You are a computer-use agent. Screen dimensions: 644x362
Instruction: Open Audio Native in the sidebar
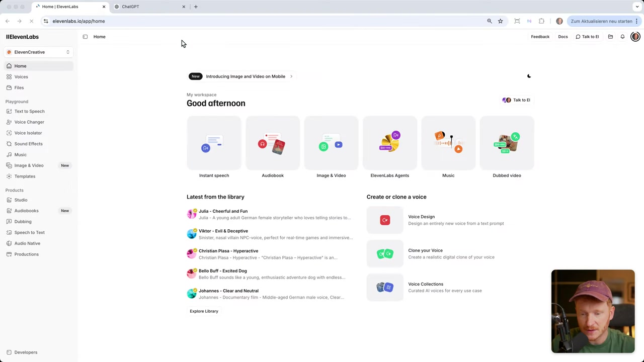click(x=38, y=243)
